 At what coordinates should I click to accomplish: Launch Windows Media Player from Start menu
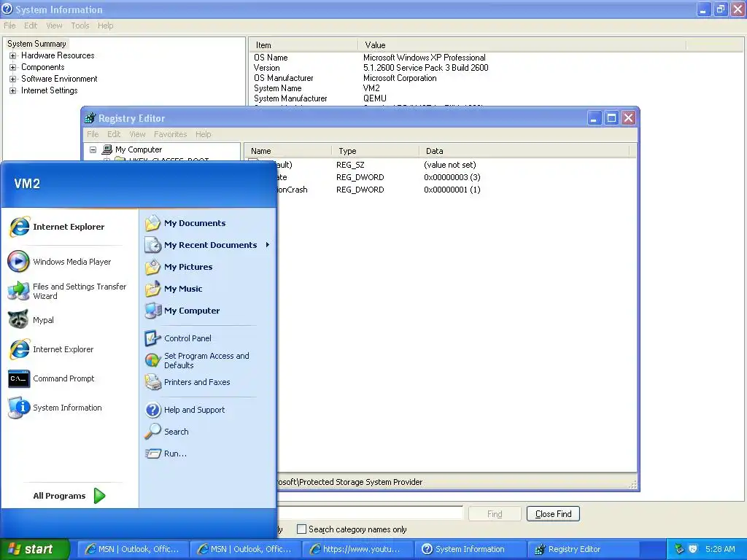(x=60, y=262)
